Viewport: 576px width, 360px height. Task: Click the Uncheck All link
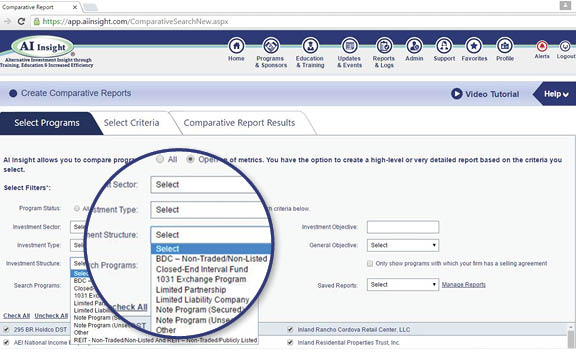coord(51,316)
